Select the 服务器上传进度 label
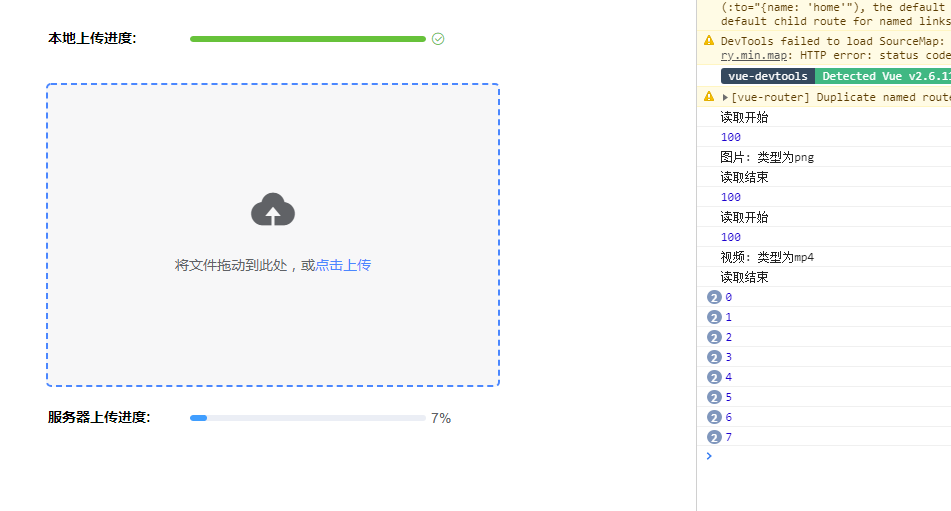The height and width of the screenshot is (511, 951). (x=99, y=417)
